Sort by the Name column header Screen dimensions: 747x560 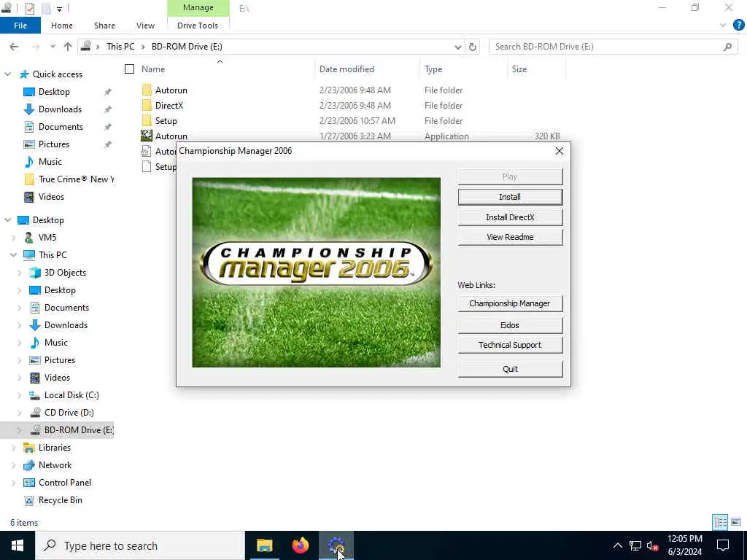(x=153, y=69)
